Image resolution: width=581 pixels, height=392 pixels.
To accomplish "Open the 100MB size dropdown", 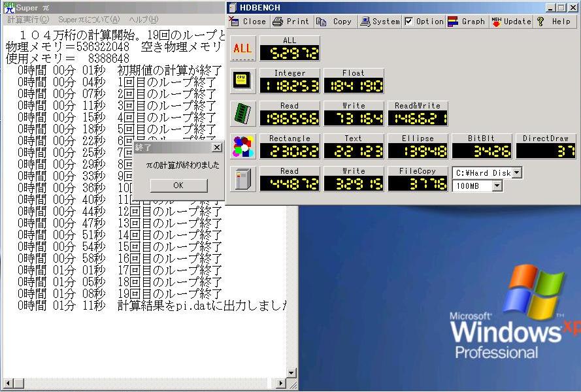I will 497,186.
